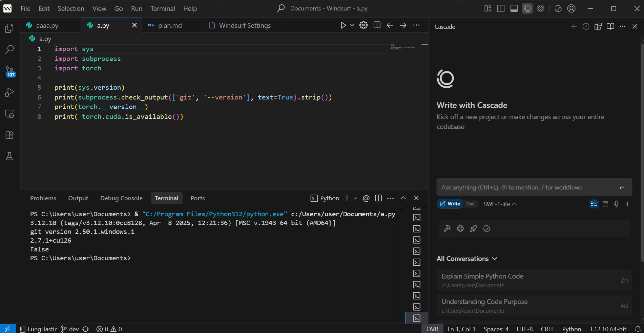The width and height of the screenshot is (644, 333).
Task: Open Cascade panel more options ellipsis
Action: [x=623, y=26]
